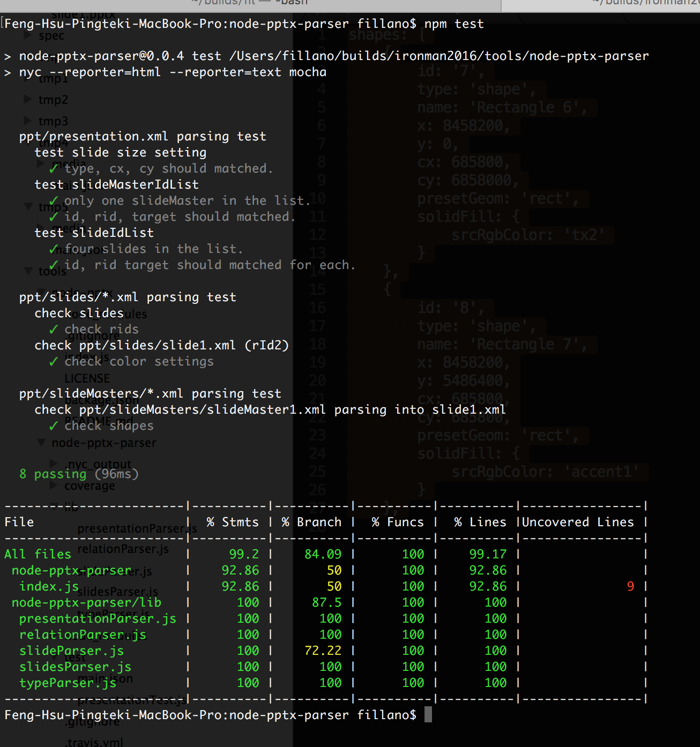Click the 'Uncovered Lines' column header

578,522
